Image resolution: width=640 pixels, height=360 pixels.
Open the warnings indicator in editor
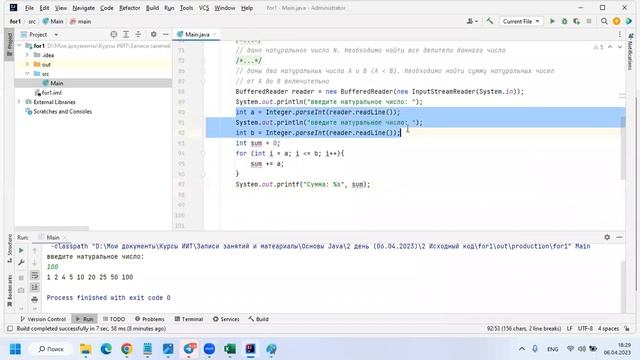598,47
